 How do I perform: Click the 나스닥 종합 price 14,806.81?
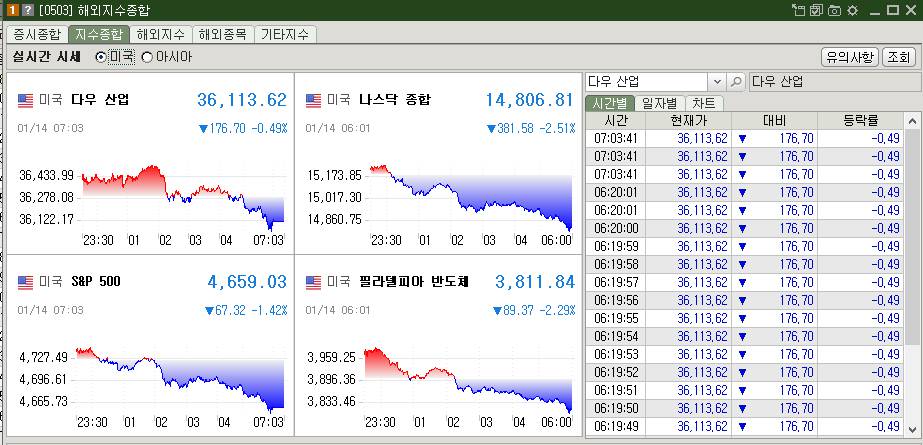coord(529,100)
